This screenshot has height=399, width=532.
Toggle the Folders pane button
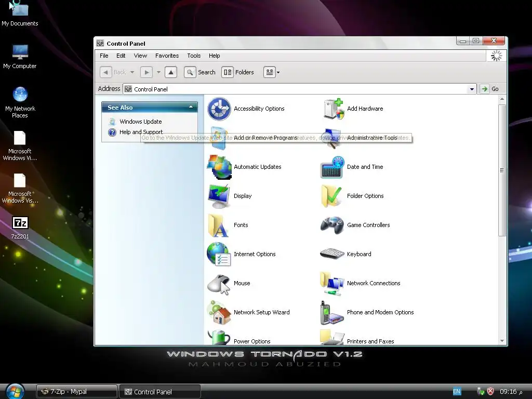[238, 72]
